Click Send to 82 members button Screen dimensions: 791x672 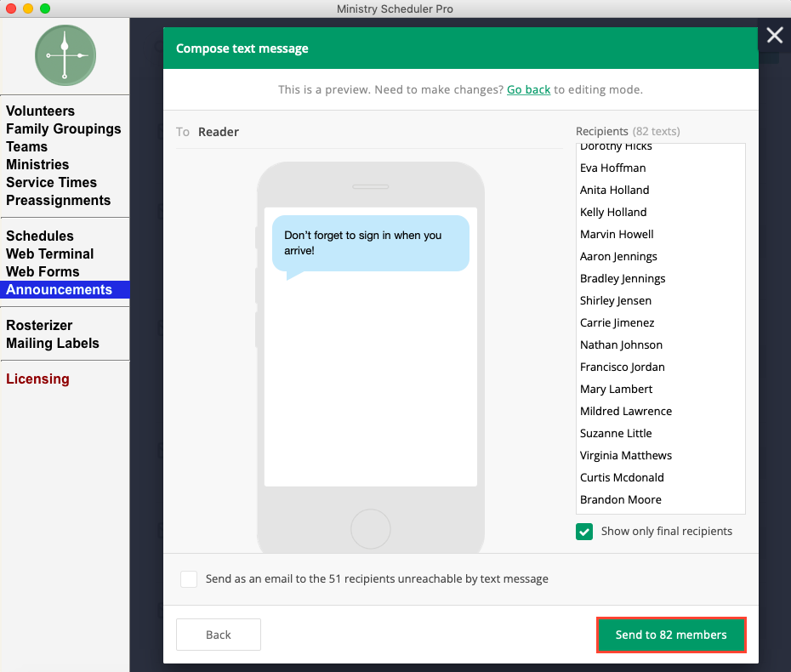pos(671,635)
